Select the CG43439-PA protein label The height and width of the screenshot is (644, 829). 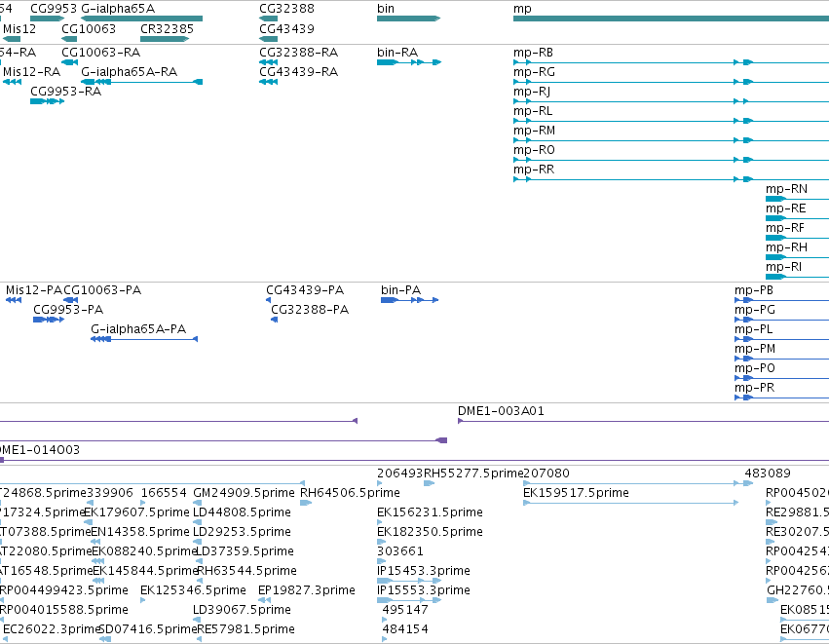coord(305,290)
